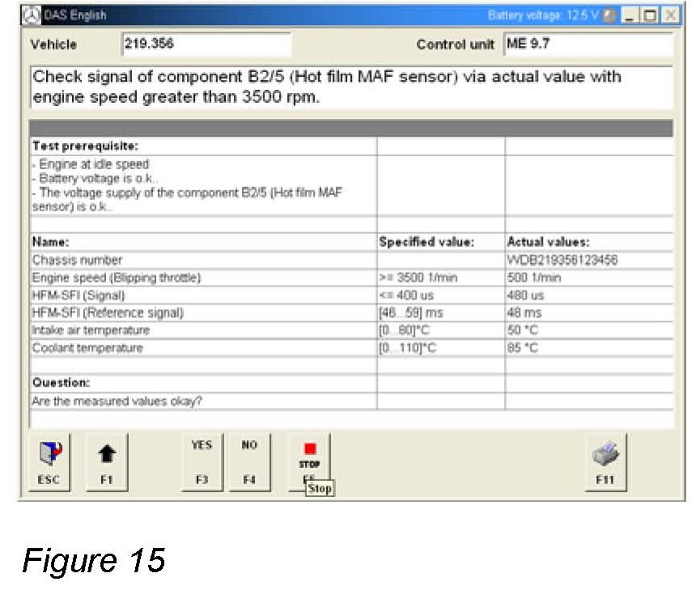The width and height of the screenshot is (700, 603).
Task: Maximize the DAS English window
Action: 647,15
